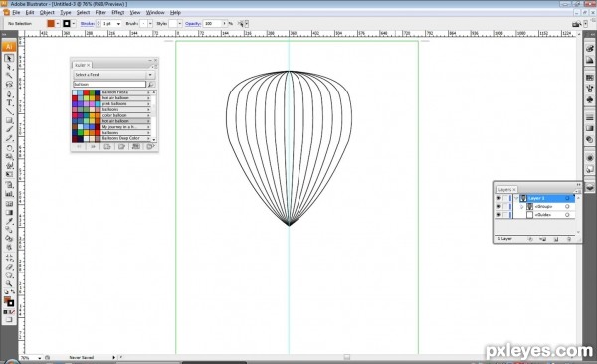Image resolution: width=597 pixels, height=364 pixels.
Task: Click the Delete Selection trash icon in Layers
Action: 569,239
